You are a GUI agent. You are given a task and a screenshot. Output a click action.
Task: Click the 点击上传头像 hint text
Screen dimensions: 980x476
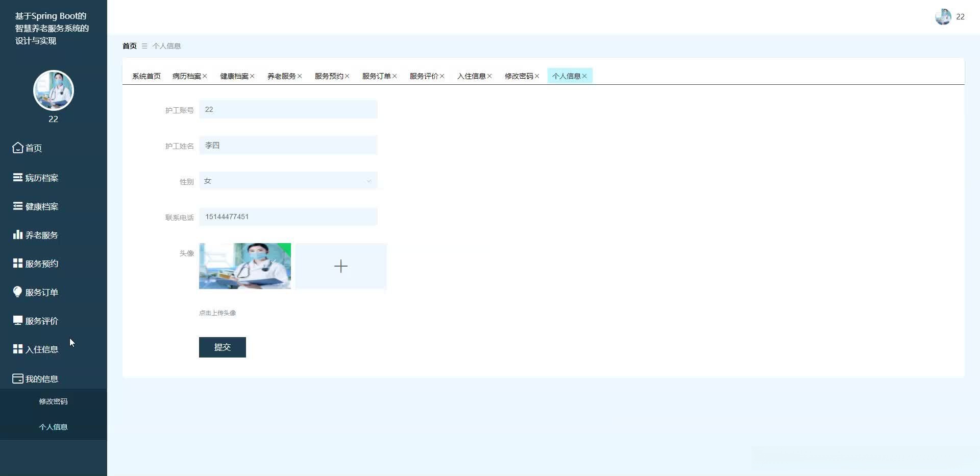point(217,313)
